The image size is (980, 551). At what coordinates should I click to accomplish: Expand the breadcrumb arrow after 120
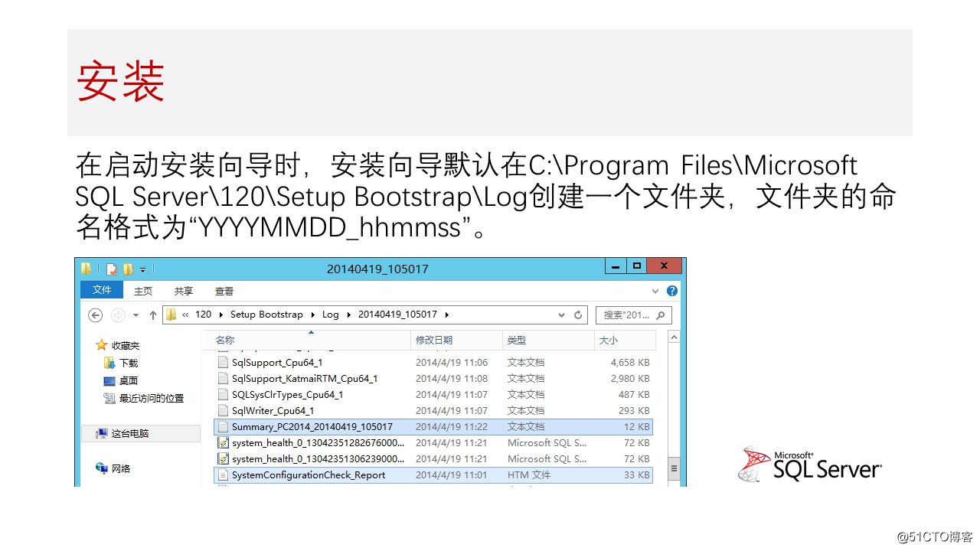click(x=222, y=315)
